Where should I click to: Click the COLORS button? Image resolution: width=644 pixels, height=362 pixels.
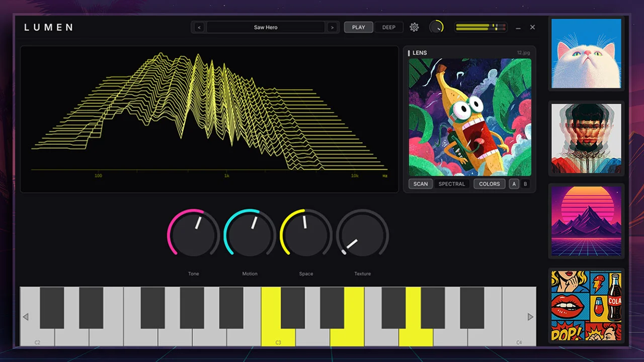[x=490, y=184]
